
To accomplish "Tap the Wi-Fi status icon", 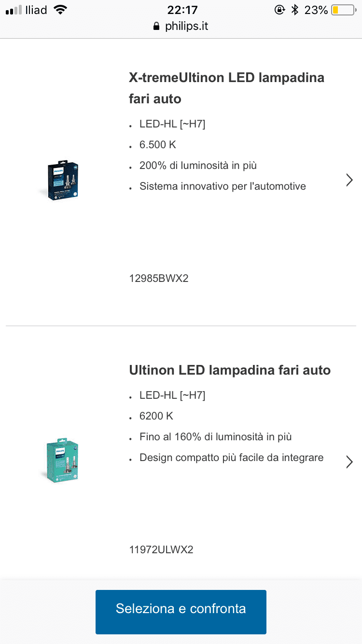I will 60,10.
